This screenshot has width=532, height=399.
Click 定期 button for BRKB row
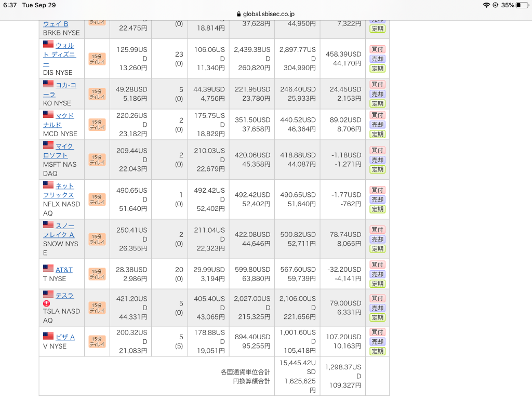(x=377, y=29)
